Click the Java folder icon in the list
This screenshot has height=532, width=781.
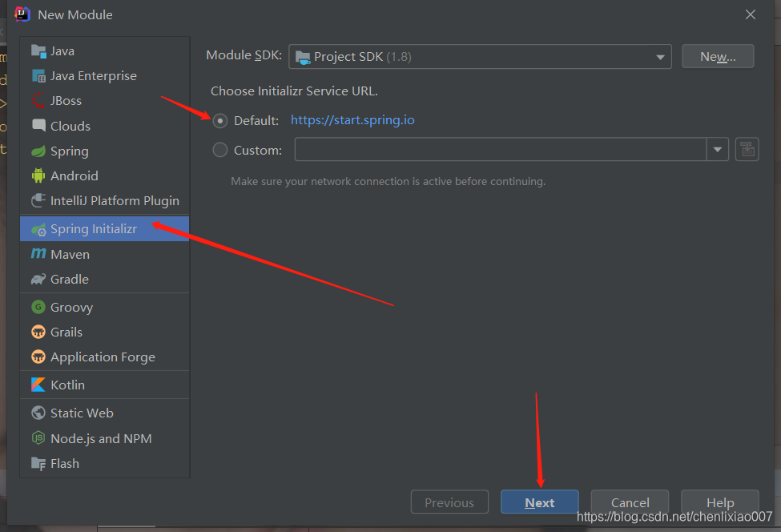pos(38,51)
